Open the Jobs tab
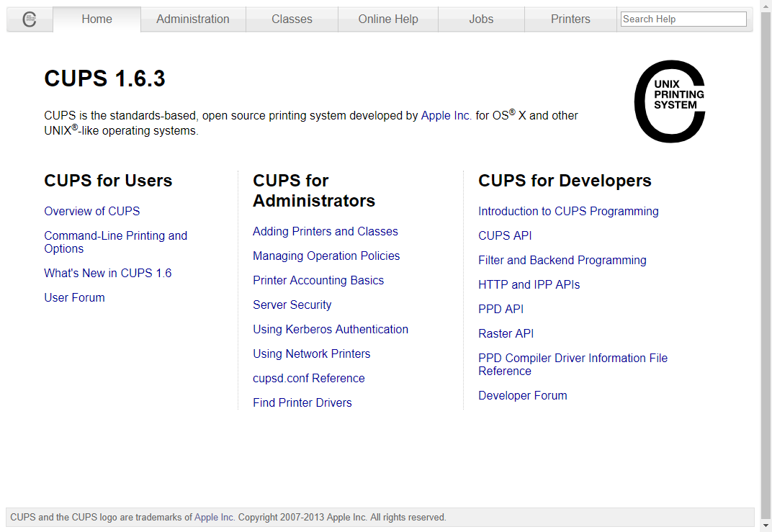The height and width of the screenshot is (532, 772). pyautogui.click(x=481, y=19)
